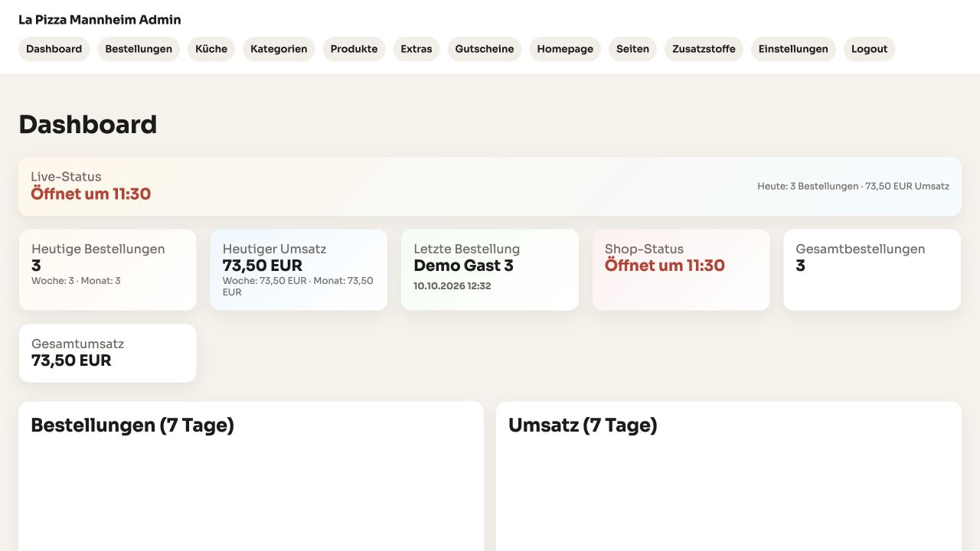
Task: Open Produkte management
Action: point(354,49)
